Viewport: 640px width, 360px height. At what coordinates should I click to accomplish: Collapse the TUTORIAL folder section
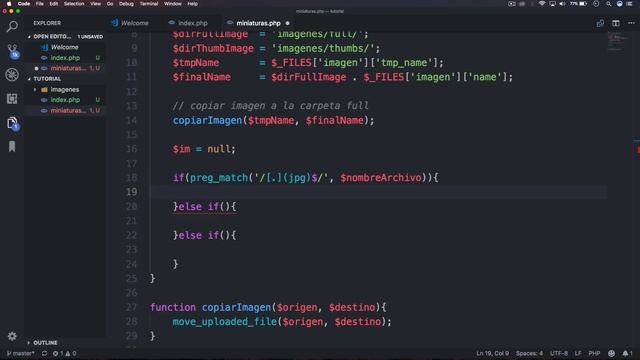click(x=29, y=79)
